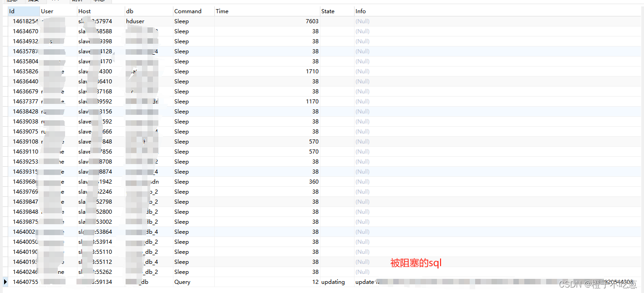
Task: Click the Time value 1710
Action: pos(312,72)
